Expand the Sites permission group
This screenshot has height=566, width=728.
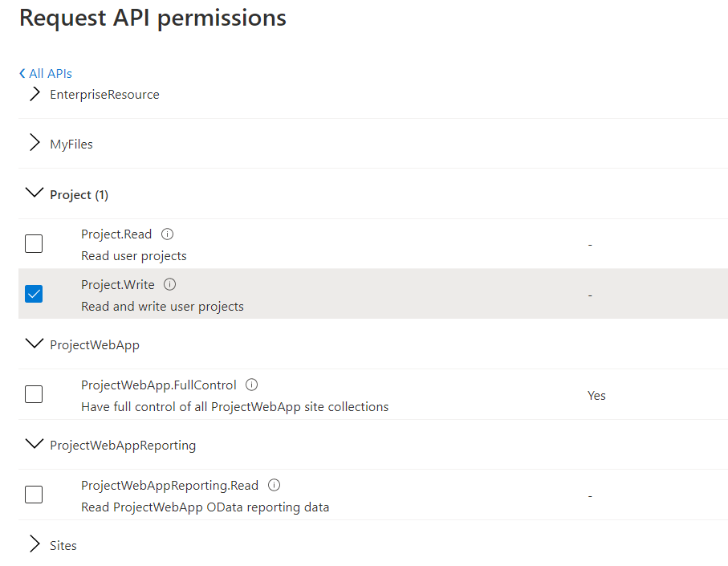tap(35, 544)
